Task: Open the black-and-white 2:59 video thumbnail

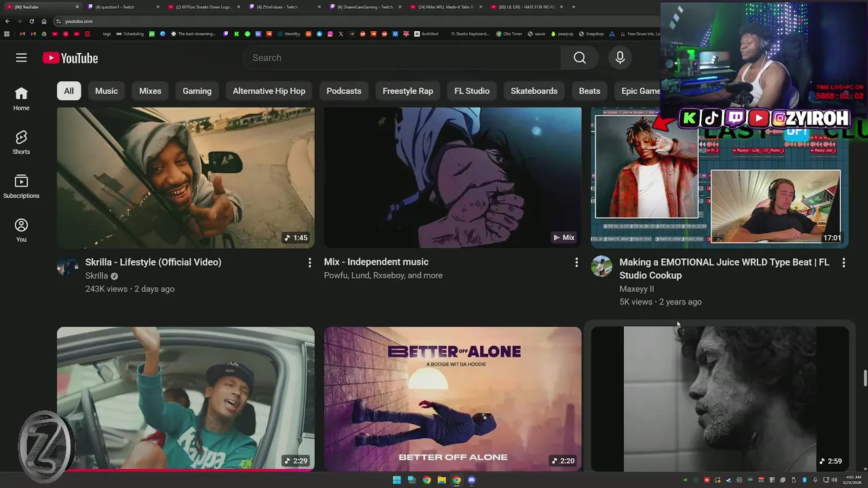Action: tap(719, 399)
